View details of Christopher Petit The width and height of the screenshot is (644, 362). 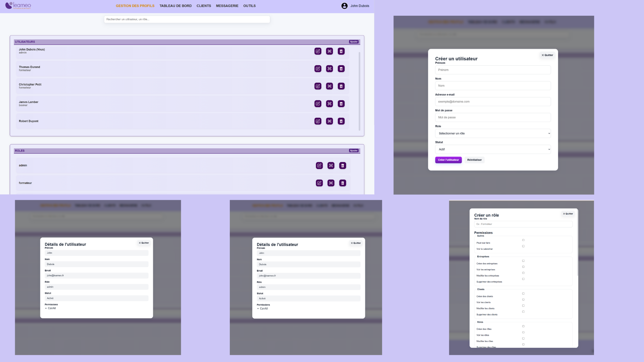click(329, 86)
